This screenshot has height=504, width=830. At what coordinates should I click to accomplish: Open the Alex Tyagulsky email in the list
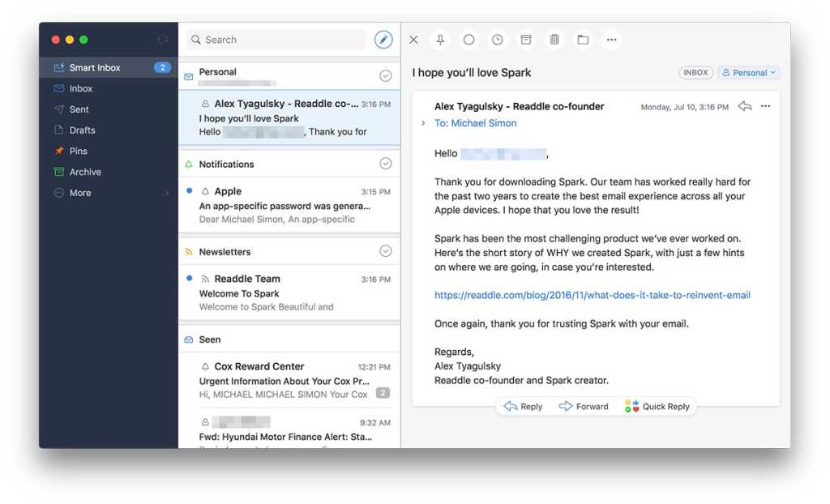(289, 117)
